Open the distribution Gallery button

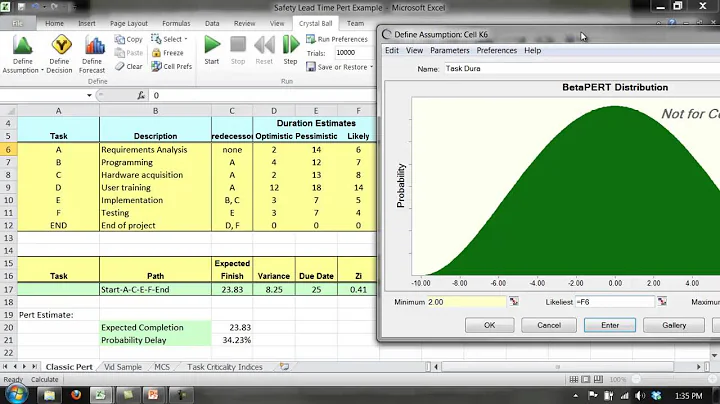click(x=674, y=325)
